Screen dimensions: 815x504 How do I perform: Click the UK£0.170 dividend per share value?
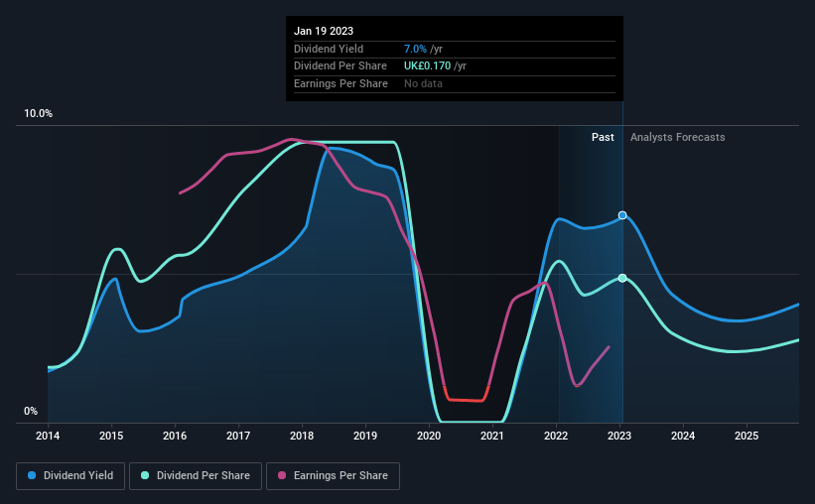coord(427,66)
